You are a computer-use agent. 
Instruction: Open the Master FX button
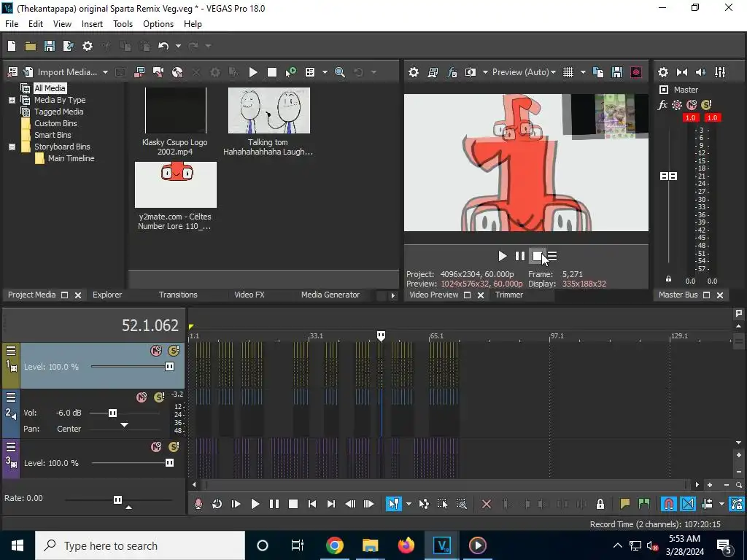662,105
